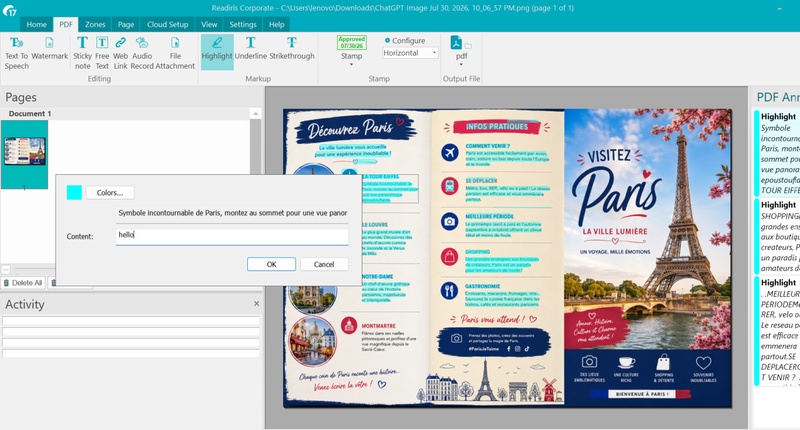Screen dimensions: 800x430
Task: Pick the Free Text tool
Action: pos(102,53)
